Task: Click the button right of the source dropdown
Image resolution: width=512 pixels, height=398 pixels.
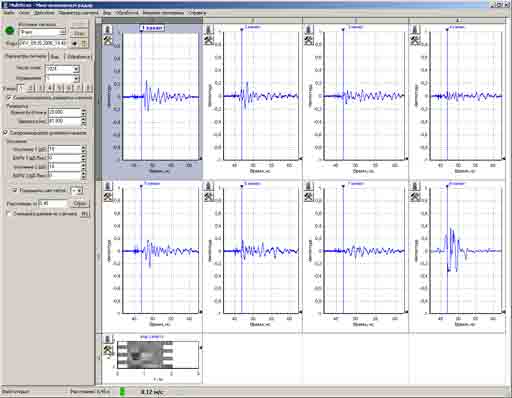Action: [79, 33]
